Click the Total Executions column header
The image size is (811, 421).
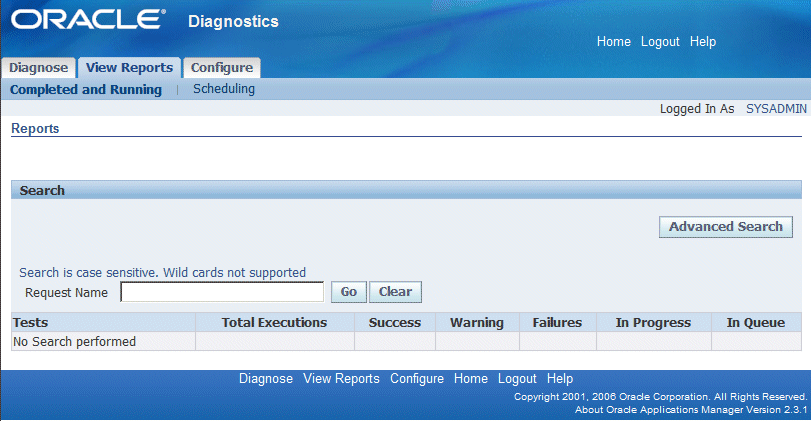point(275,322)
